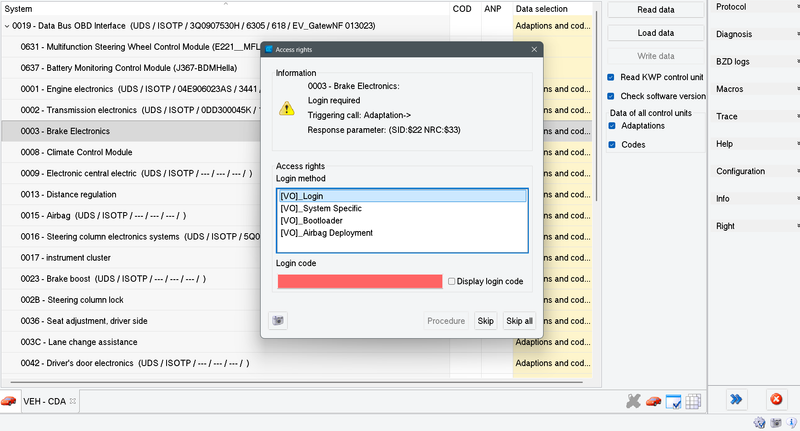Expand the Right side menu
The image size is (800, 431).
pos(754,226)
